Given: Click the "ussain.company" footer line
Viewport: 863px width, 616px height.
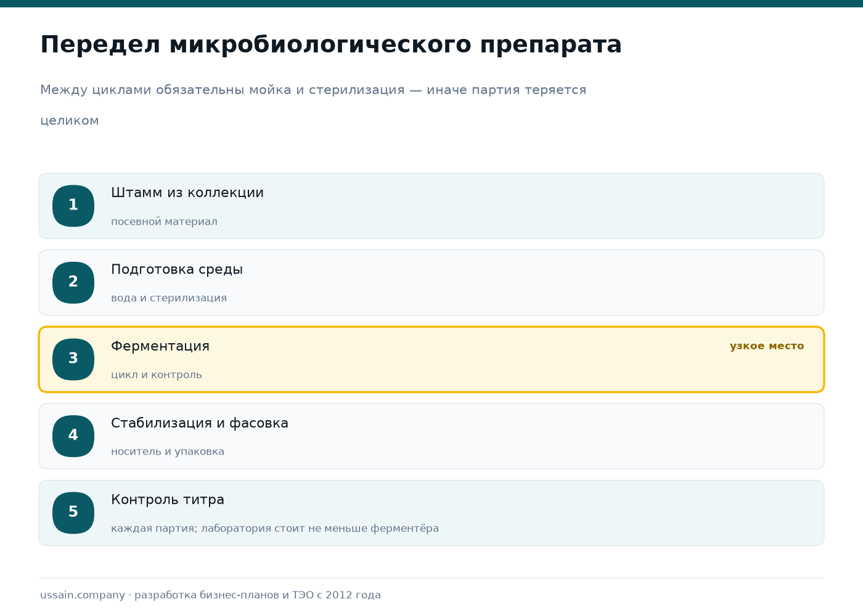Looking at the screenshot, I should [210, 595].
